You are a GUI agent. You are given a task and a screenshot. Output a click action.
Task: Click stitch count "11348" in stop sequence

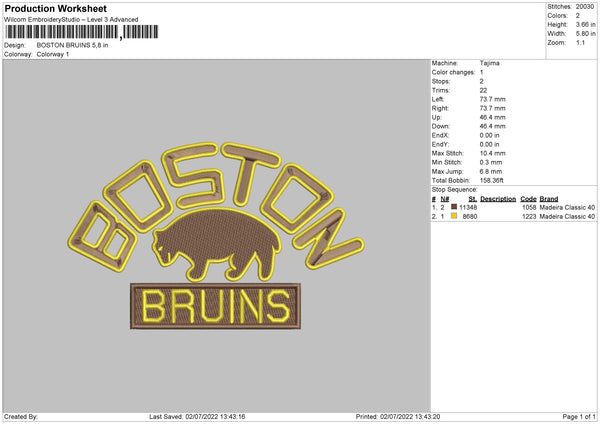[x=468, y=207]
